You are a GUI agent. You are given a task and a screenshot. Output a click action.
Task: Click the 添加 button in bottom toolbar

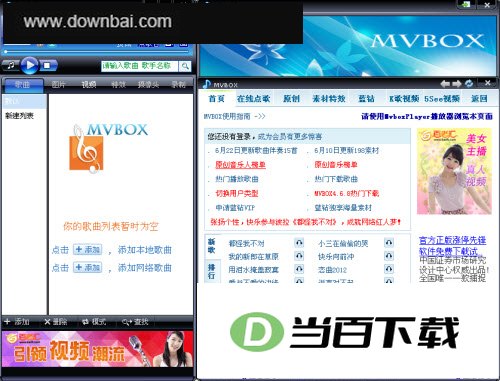(17, 322)
